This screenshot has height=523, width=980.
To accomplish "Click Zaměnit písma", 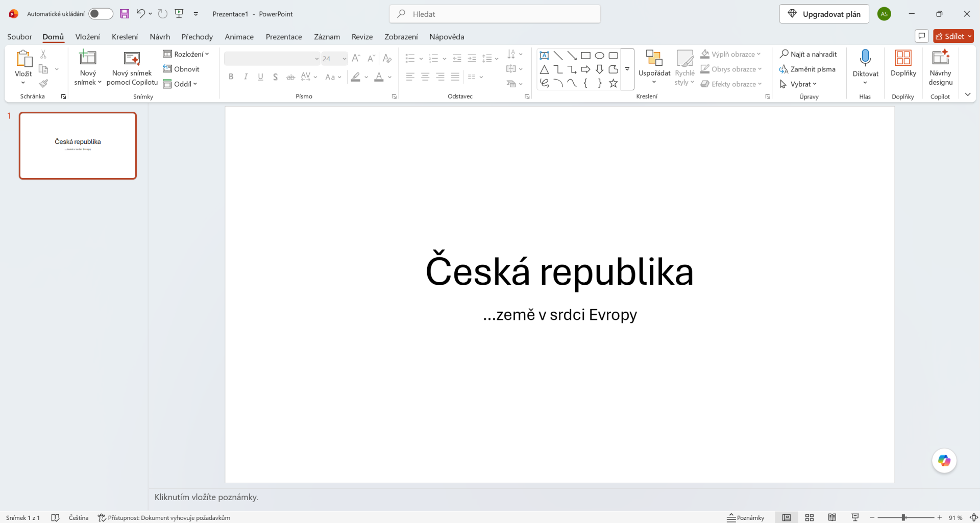I will click(x=807, y=69).
